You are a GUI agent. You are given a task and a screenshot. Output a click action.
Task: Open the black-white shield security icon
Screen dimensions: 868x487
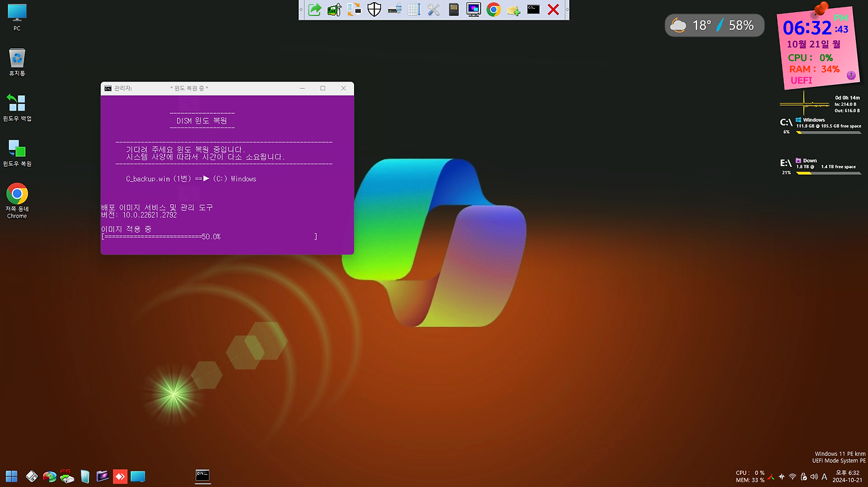point(374,9)
